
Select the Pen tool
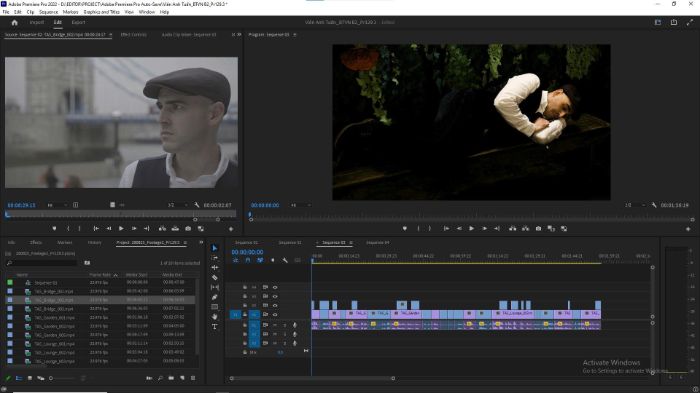pyautogui.click(x=215, y=297)
